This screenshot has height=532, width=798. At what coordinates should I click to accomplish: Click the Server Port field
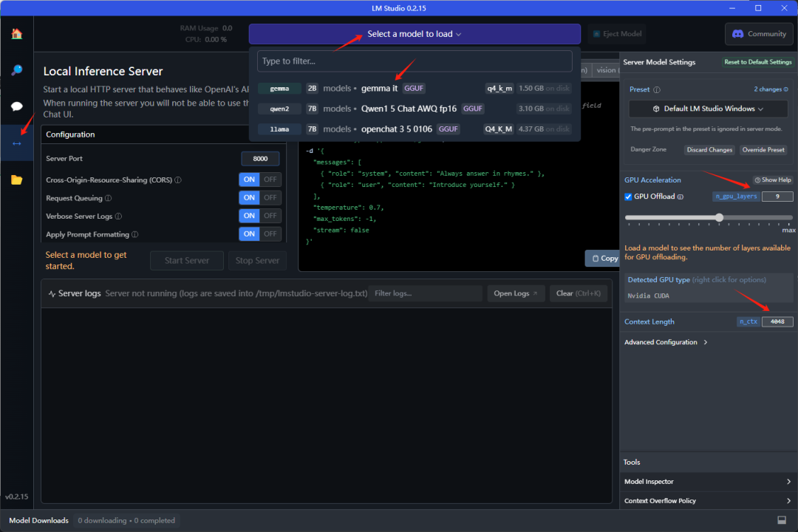[260, 159]
